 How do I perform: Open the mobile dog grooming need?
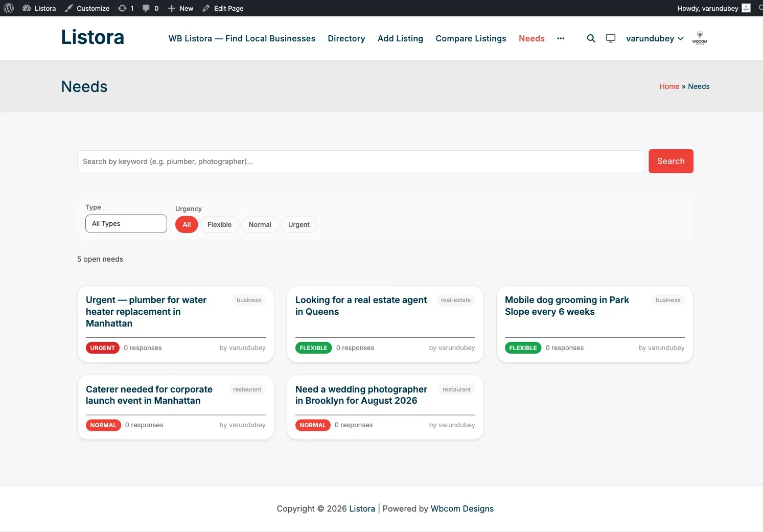click(x=567, y=306)
